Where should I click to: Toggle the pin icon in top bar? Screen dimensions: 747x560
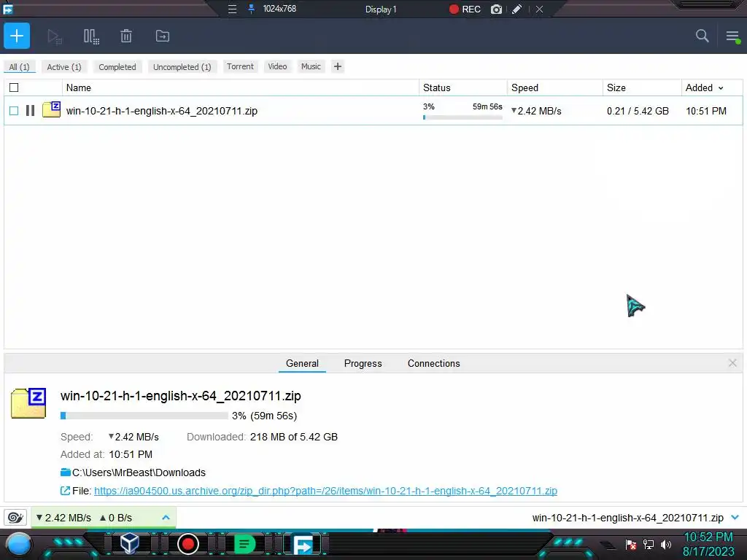(x=251, y=9)
